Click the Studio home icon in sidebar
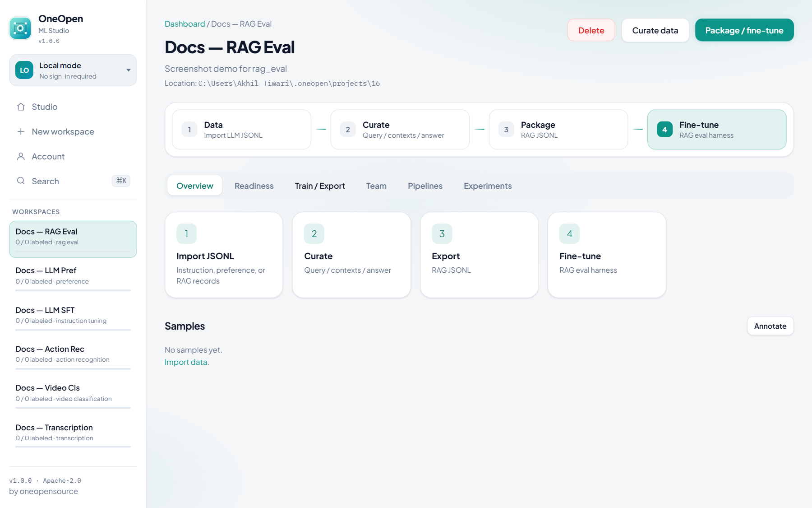Screen dimensions: 812x508 tap(21, 107)
